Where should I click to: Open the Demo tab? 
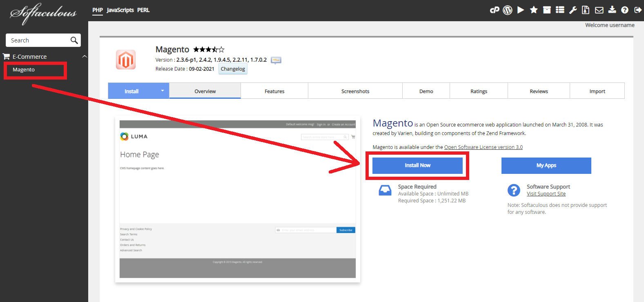coord(426,91)
